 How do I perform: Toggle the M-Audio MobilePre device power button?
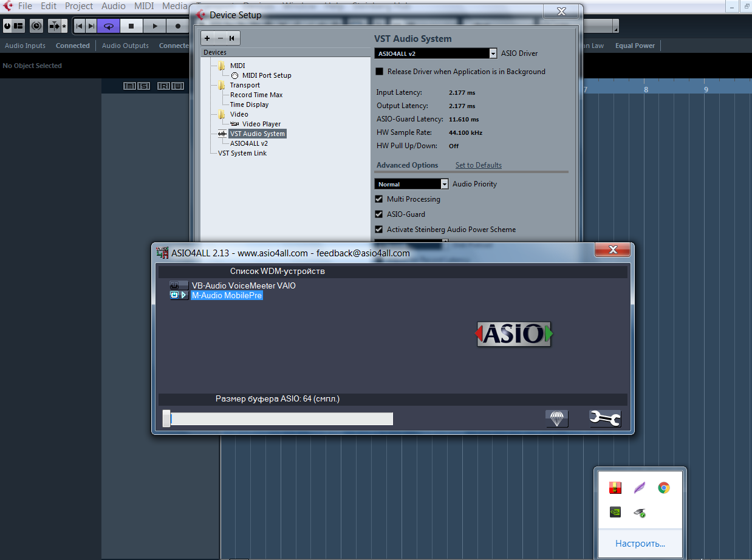pos(174,295)
